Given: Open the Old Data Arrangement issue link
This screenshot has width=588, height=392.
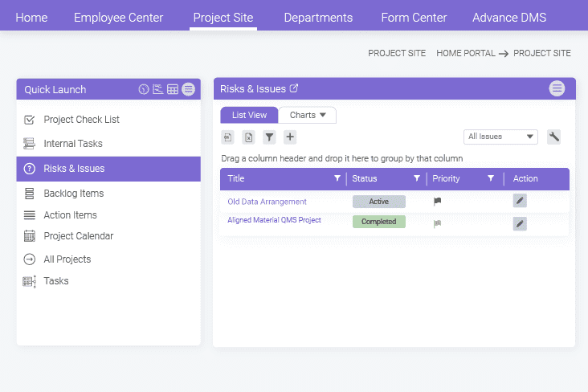Looking at the screenshot, I should (x=267, y=202).
